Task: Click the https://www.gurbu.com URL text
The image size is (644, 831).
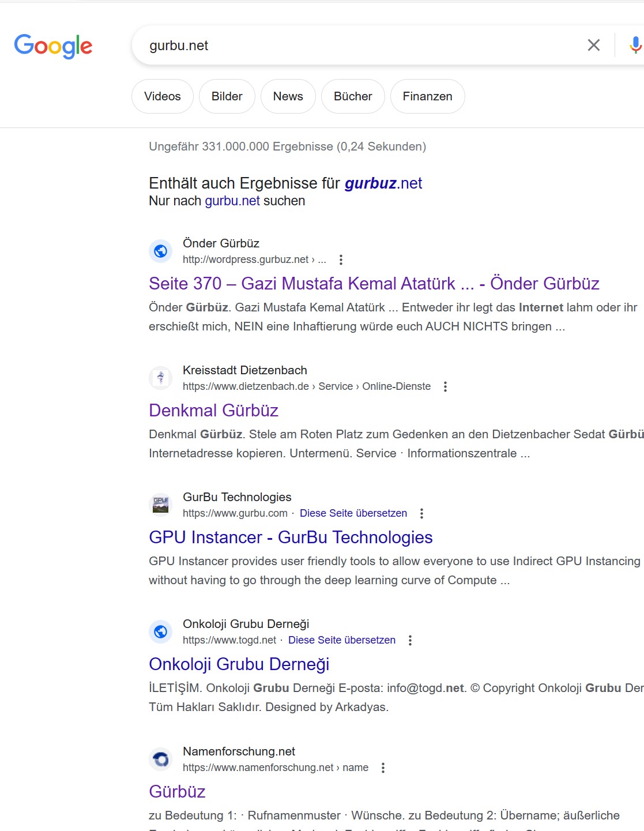Action: point(235,513)
